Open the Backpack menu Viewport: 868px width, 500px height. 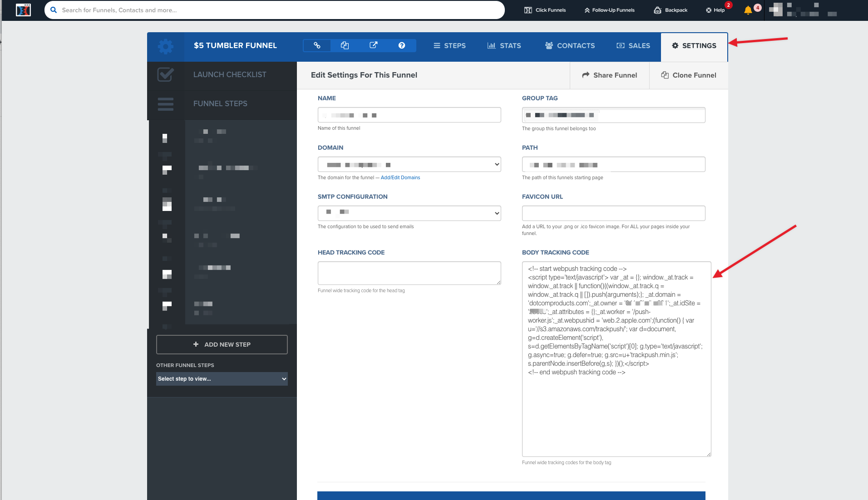(671, 10)
